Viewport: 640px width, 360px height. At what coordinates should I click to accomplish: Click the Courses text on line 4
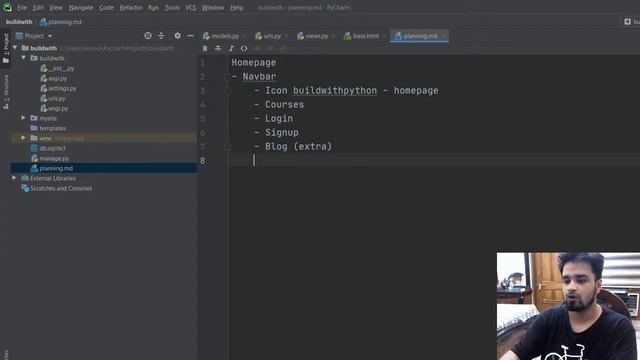pos(284,104)
